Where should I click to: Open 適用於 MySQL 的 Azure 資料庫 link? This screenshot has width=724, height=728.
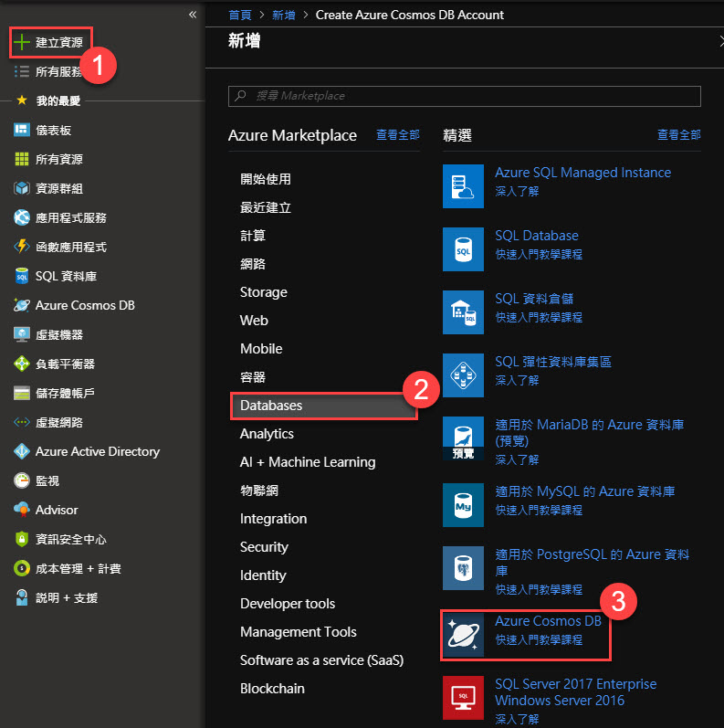(x=584, y=491)
